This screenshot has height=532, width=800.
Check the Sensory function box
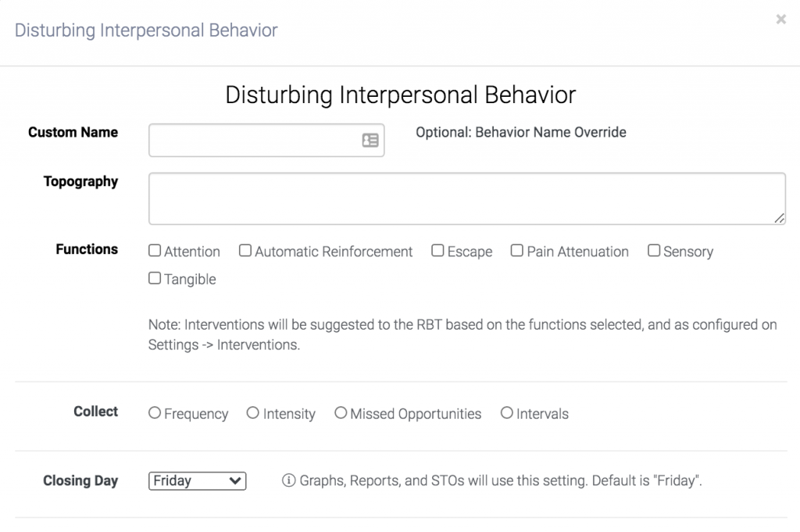click(x=654, y=251)
